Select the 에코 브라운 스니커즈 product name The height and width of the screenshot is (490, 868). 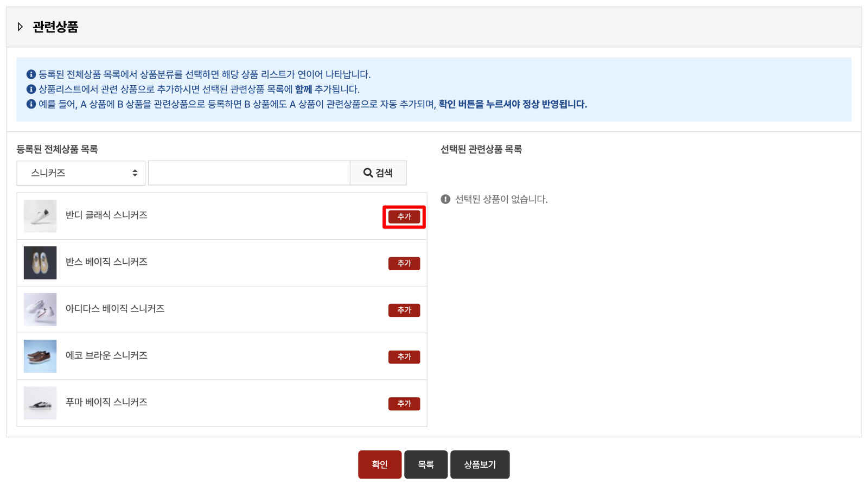(106, 355)
